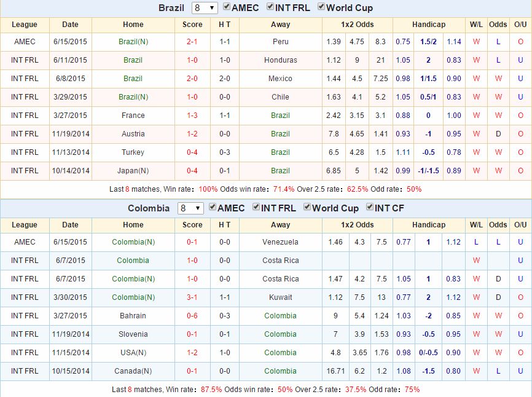Toggle the Brazil World Cup checkbox
The image size is (532, 397).
coord(321,7)
